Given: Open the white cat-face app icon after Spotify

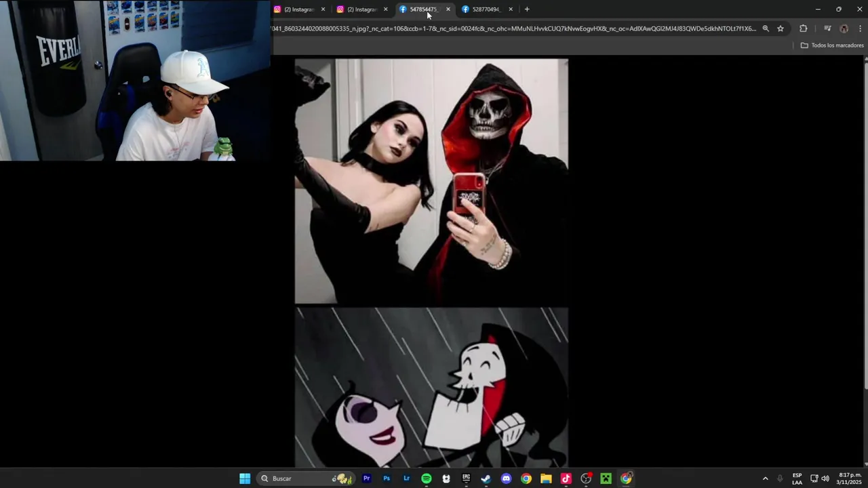Looking at the screenshot, I should [x=446, y=479].
